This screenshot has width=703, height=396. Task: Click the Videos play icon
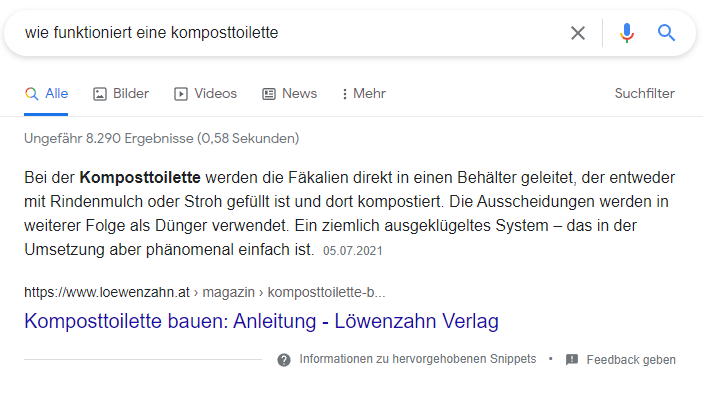(181, 94)
